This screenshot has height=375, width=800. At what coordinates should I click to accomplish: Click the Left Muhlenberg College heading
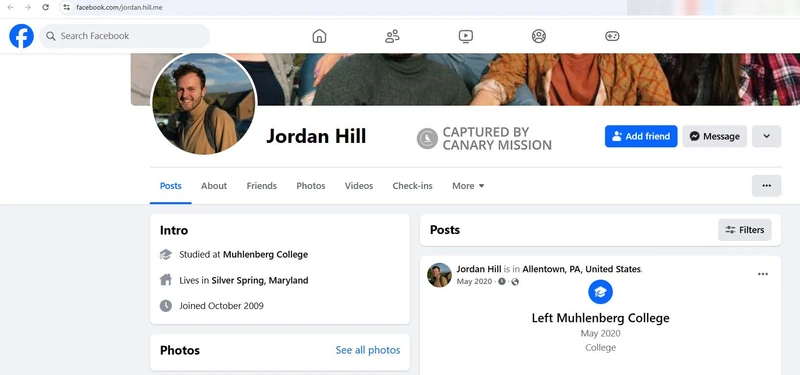[601, 318]
